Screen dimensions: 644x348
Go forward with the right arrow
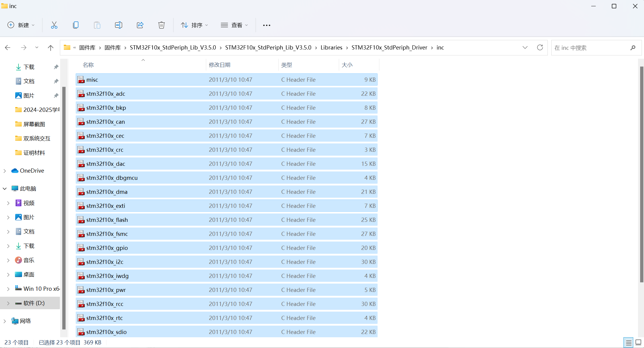[x=24, y=47]
